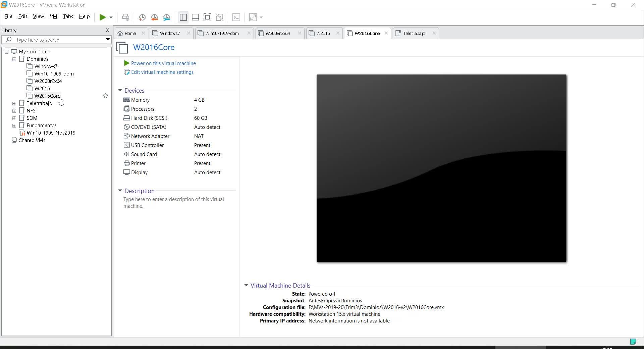Click Take Snapshot clock icon

click(x=142, y=17)
